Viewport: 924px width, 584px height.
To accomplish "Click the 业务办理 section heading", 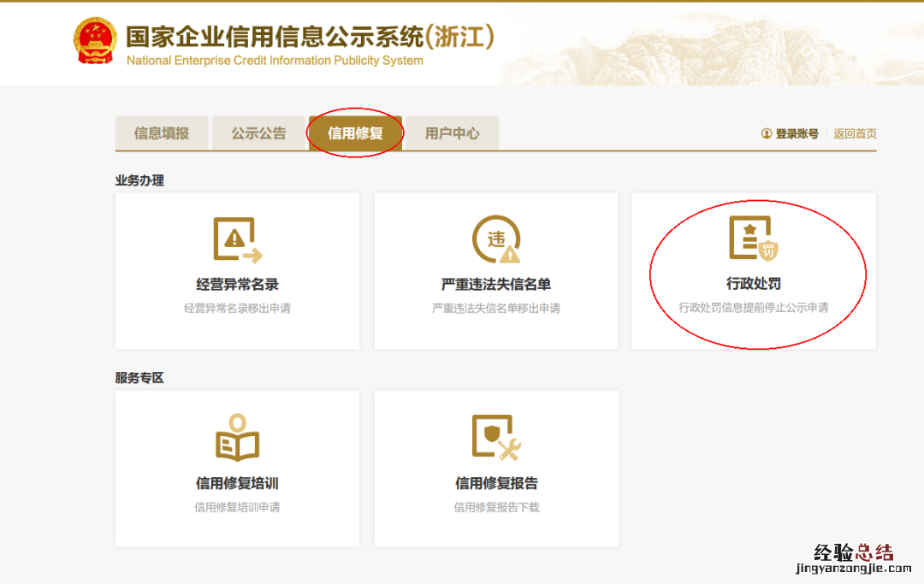I will [139, 180].
